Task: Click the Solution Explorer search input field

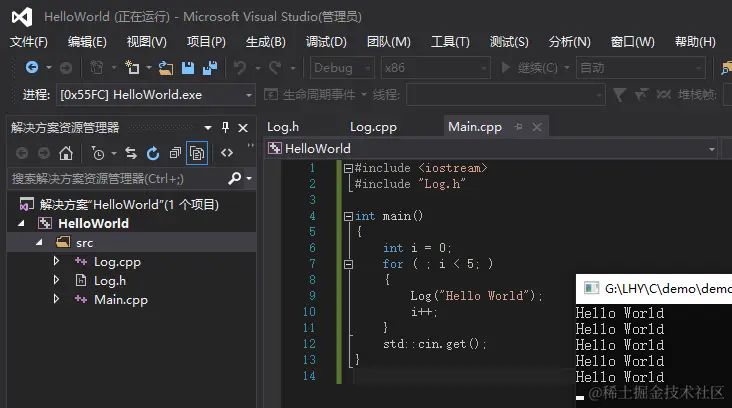Action: click(x=118, y=178)
